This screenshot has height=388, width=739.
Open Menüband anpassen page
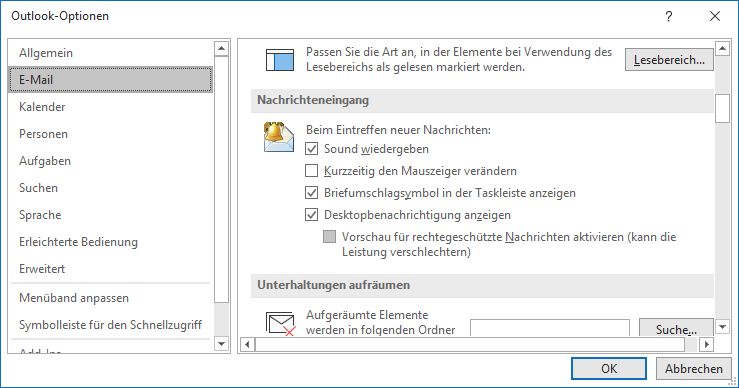(x=111, y=298)
